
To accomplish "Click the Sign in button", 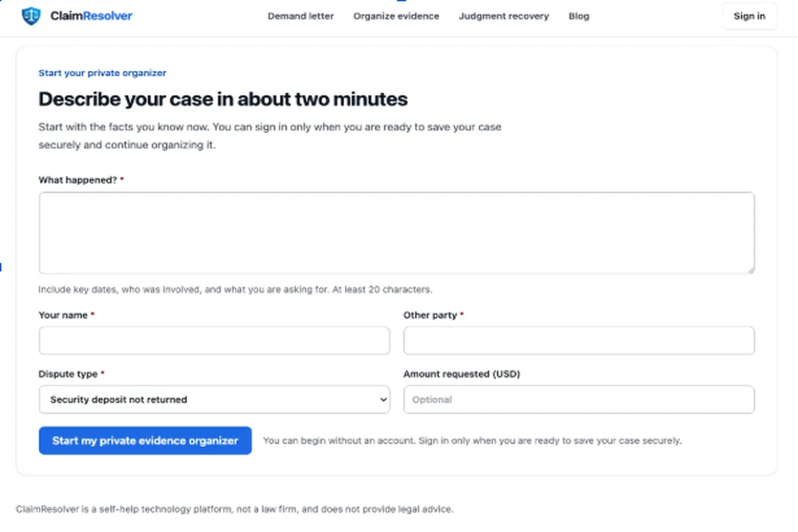I will click(x=749, y=16).
